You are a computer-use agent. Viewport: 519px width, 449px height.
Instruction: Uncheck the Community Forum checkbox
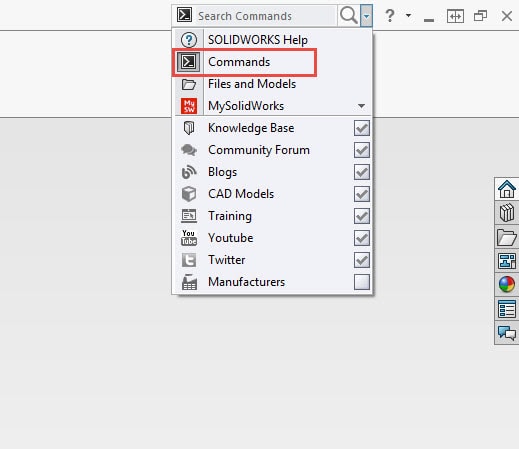[x=362, y=150]
